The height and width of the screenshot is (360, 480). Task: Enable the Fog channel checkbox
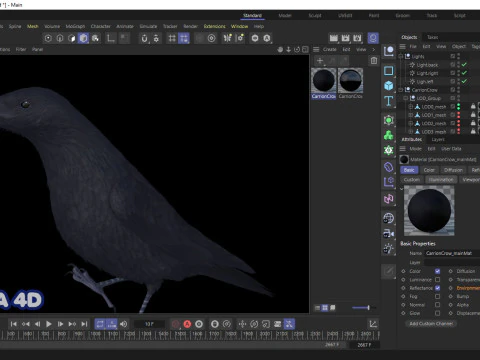pos(437,296)
